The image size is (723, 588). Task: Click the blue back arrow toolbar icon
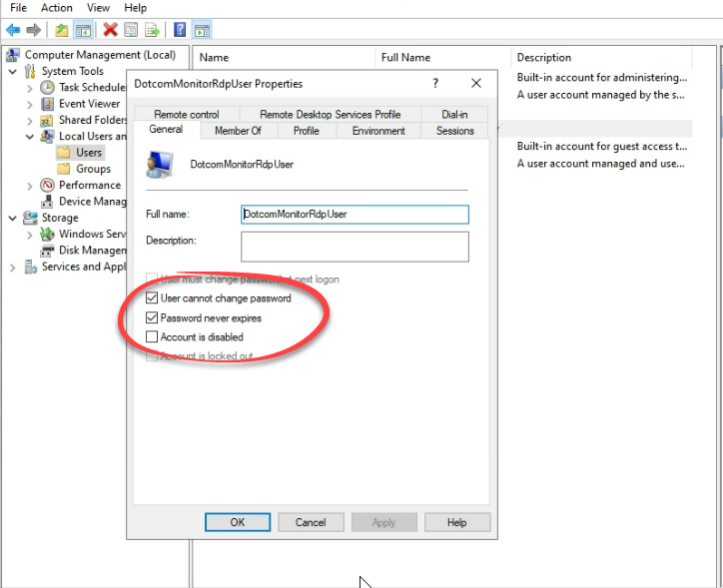click(13, 30)
